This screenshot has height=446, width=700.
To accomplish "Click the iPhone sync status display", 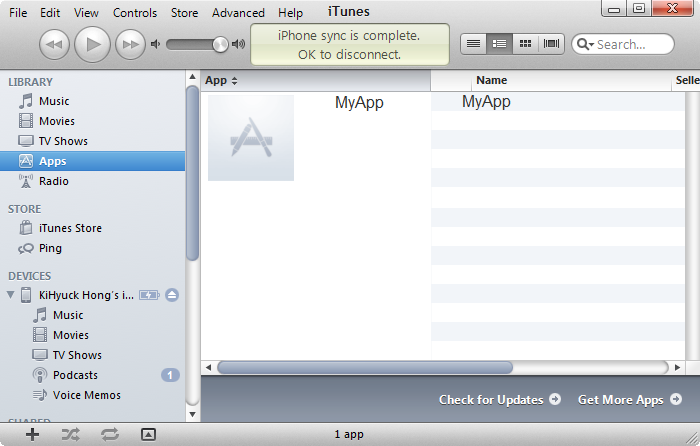I will 350,45.
